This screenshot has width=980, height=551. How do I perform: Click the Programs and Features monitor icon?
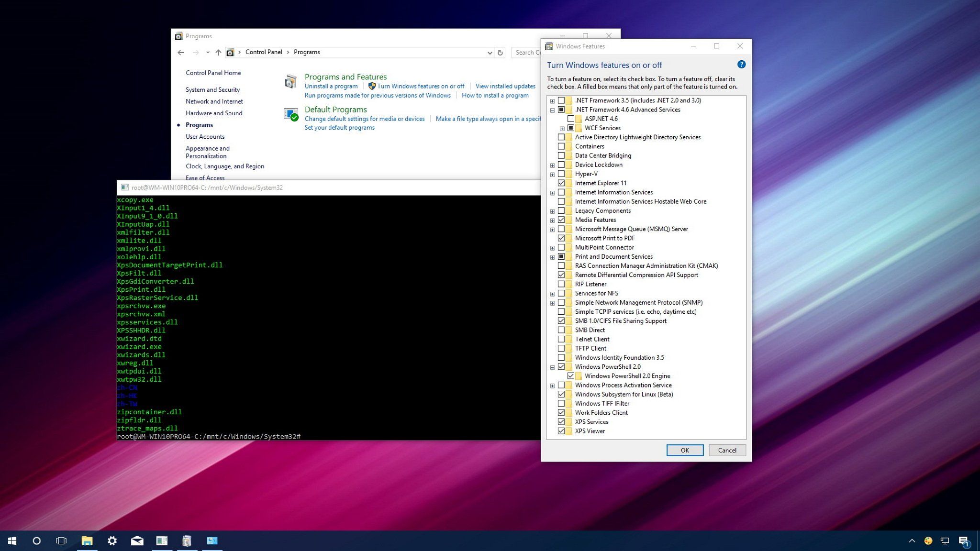tap(291, 81)
